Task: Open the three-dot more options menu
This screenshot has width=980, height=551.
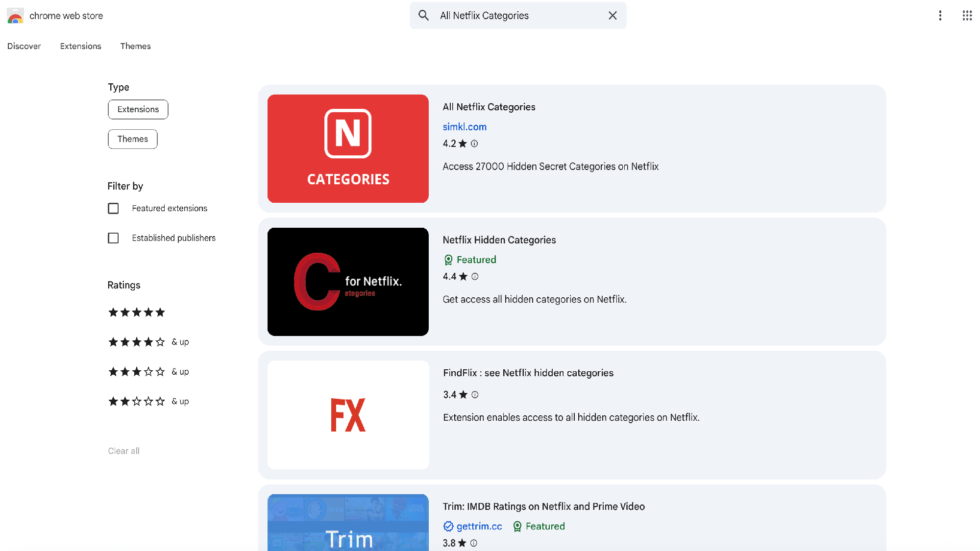Action: (x=940, y=16)
